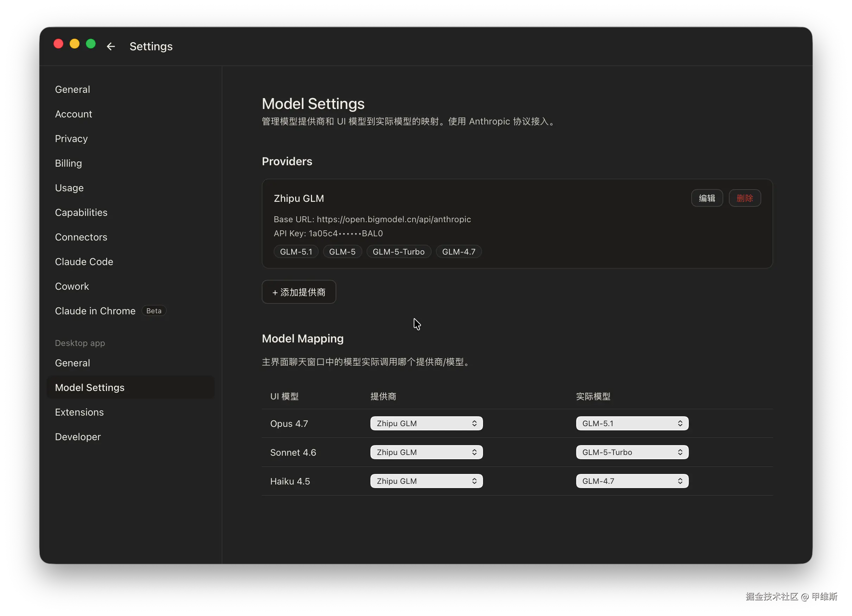
Task: Change Sonnet 4.6 model from GLM-5-Turbo
Action: 632,453
